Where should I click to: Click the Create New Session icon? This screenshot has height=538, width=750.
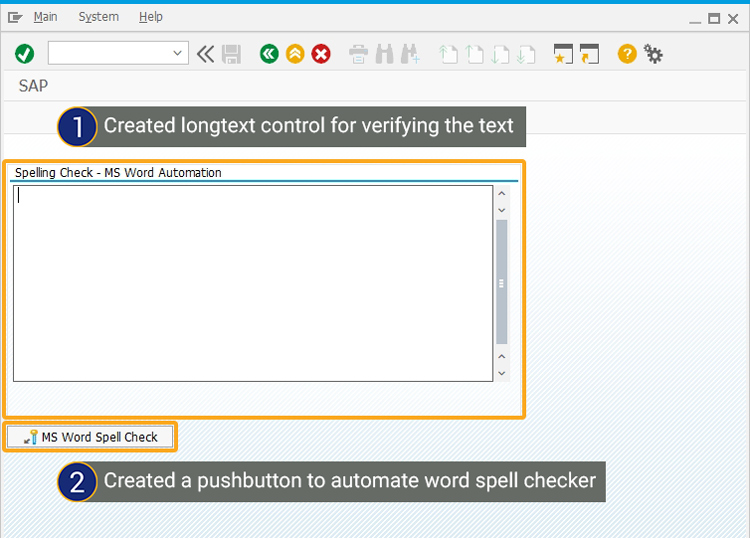(x=563, y=54)
